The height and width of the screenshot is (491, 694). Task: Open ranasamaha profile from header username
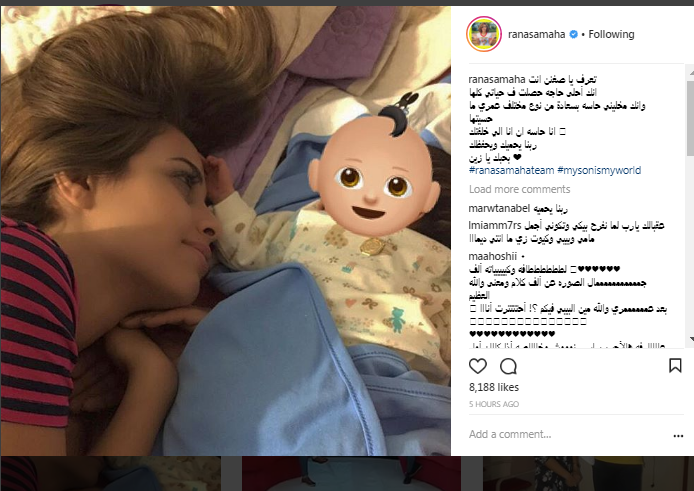pos(536,34)
